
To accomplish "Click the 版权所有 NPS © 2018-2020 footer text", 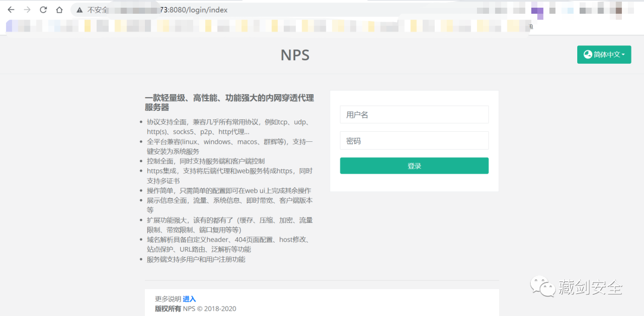I will click(x=196, y=308).
